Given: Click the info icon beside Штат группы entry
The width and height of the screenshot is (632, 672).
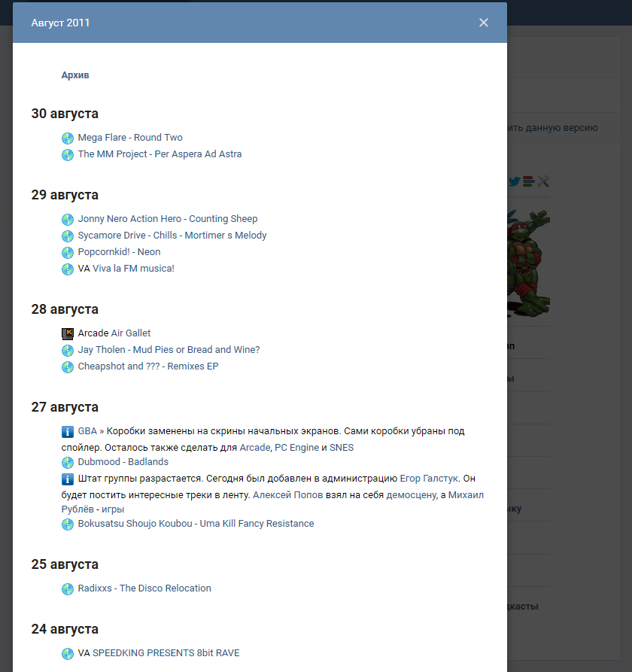Looking at the screenshot, I should point(68,479).
